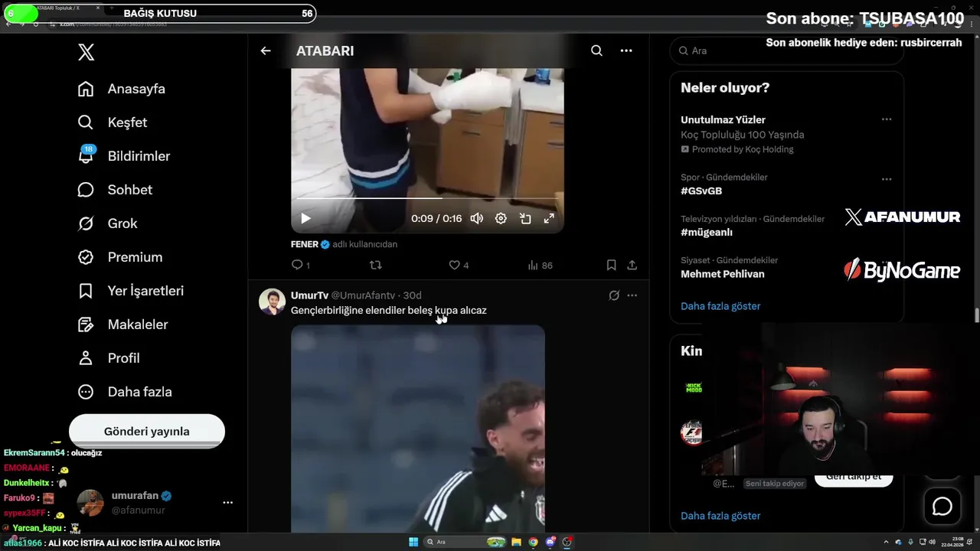980x551 pixels.
Task: Click Geri takip et button
Action: click(x=854, y=478)
